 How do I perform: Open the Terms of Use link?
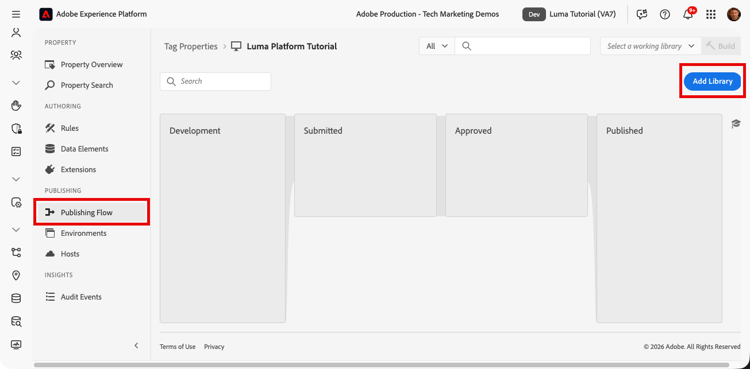pos(177,347)
